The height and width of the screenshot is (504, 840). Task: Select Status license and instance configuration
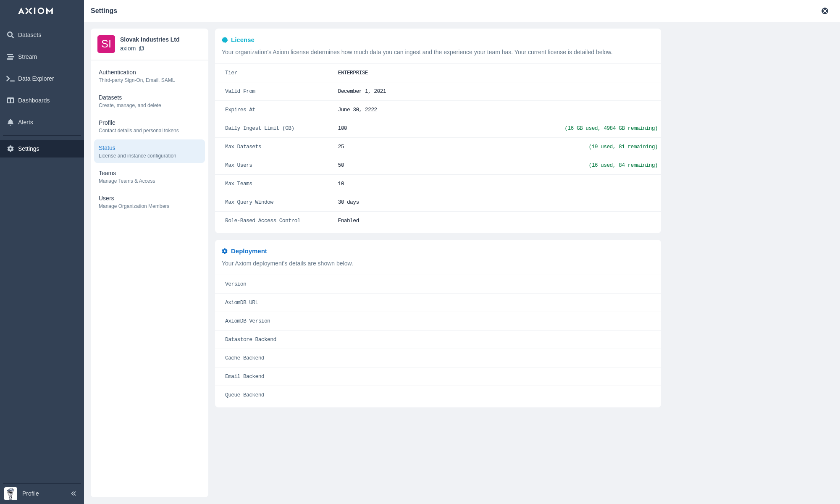(149, 151)
